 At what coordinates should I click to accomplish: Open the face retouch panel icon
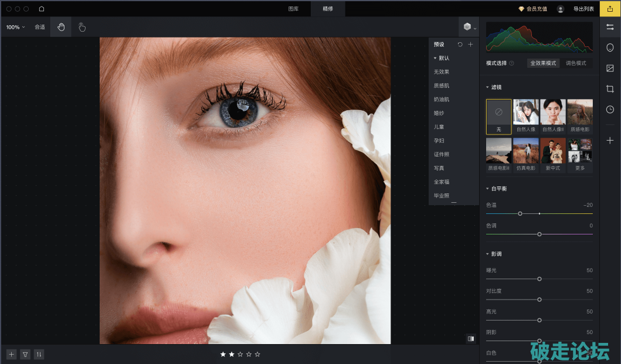pyautogui.click(x=610, y=47)
